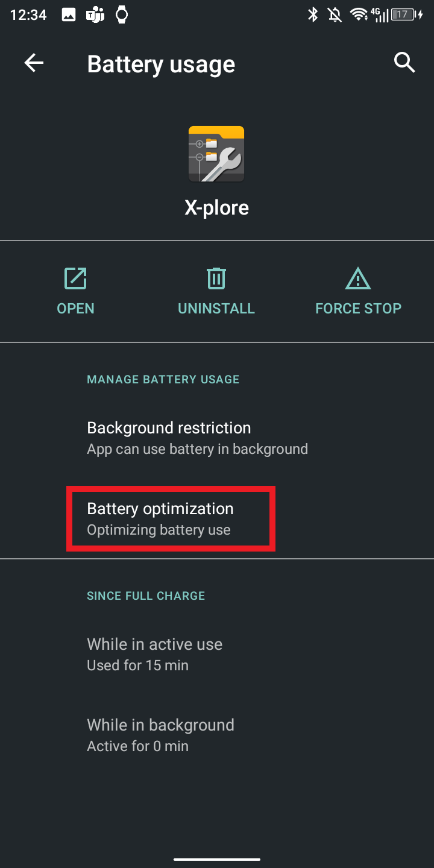Tap the Teams icon in status bar
Image resolution: width=434 pixels, height=868 pixels.
95,15
